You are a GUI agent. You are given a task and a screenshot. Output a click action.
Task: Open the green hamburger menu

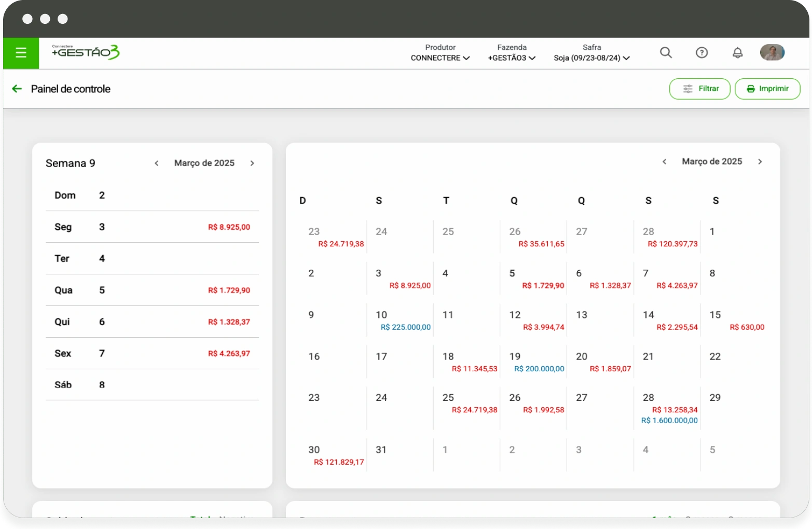pos(21,53)
